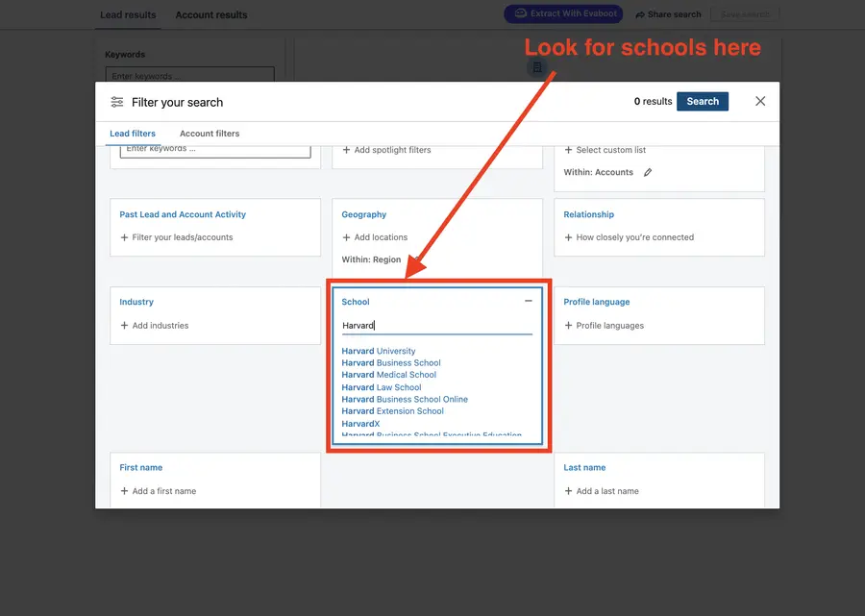
Task: Click the keywords field inside the filter dialog
Action: [x=215, y=150]
